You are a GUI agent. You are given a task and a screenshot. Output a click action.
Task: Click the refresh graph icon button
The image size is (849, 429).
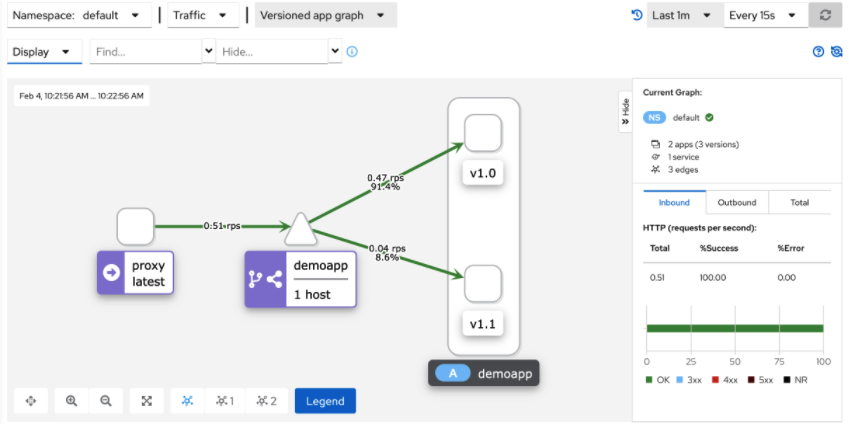(825, 15)
